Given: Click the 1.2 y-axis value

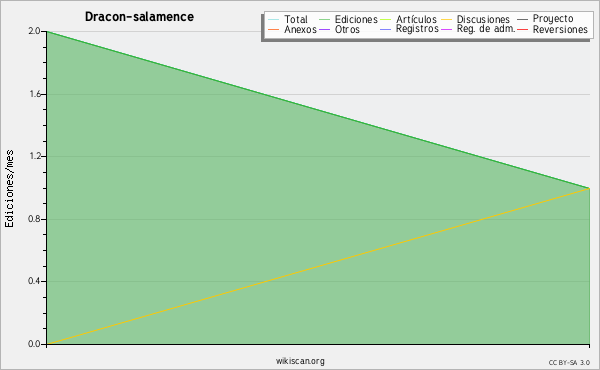Looking at the screenshot, I should (35, 156).
